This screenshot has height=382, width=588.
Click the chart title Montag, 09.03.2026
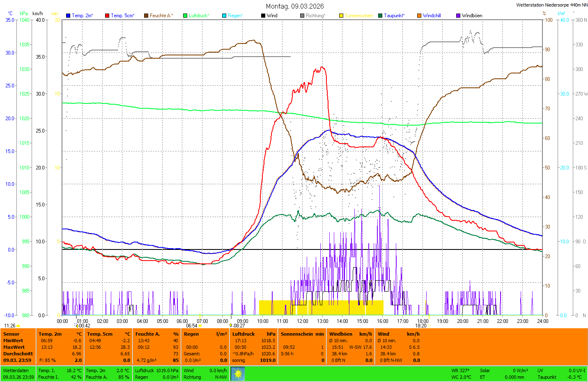tap(294, 6)
